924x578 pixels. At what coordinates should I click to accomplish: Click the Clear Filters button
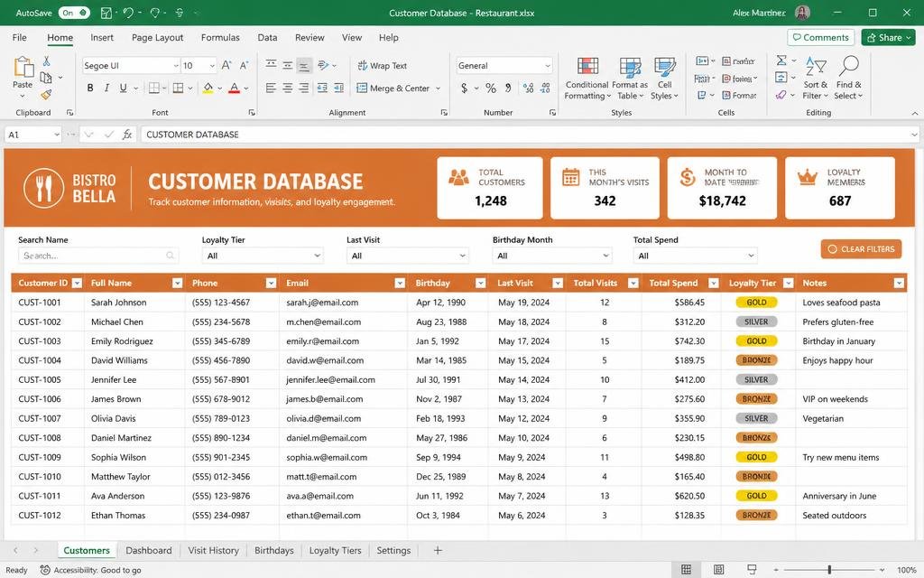pos(861,249)
